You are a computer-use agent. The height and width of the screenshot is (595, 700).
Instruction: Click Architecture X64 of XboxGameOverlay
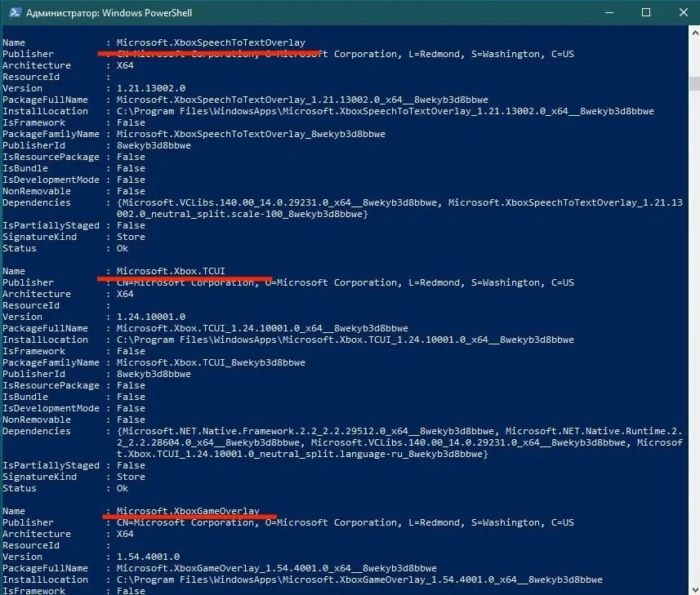point(125,534)
